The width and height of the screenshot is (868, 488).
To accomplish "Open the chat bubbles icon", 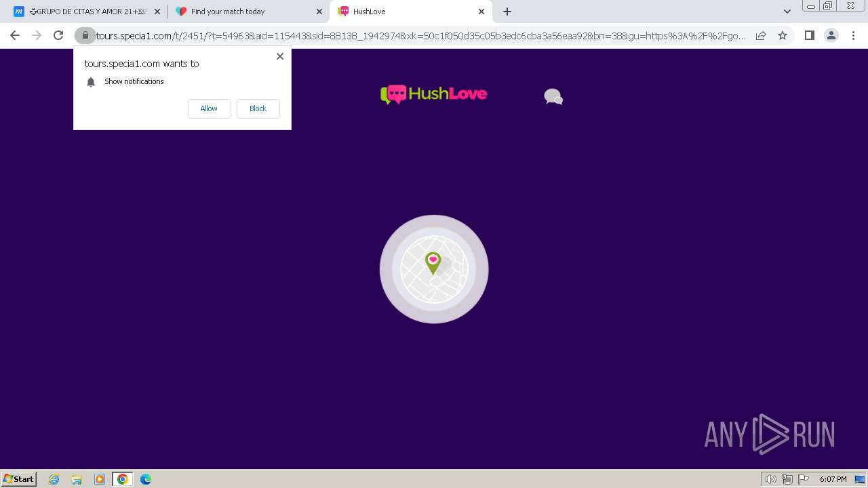I will click(553, 97).
